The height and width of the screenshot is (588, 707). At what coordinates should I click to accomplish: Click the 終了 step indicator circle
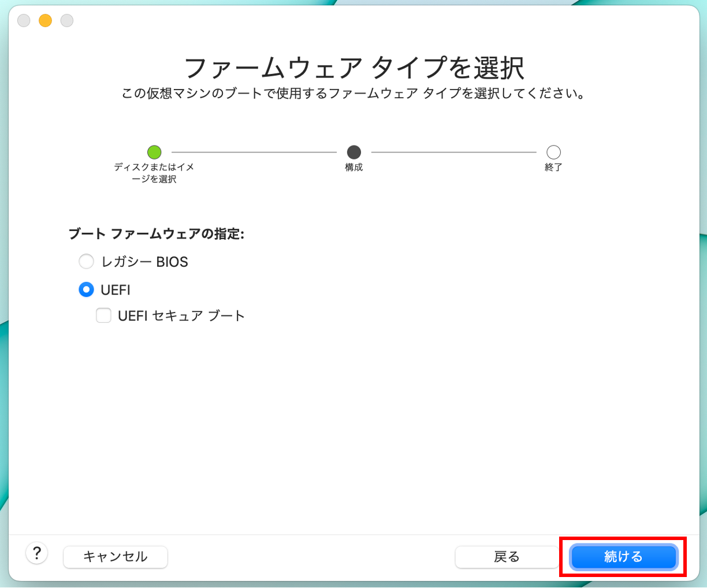pyautogui.click(x=553, y=152)
